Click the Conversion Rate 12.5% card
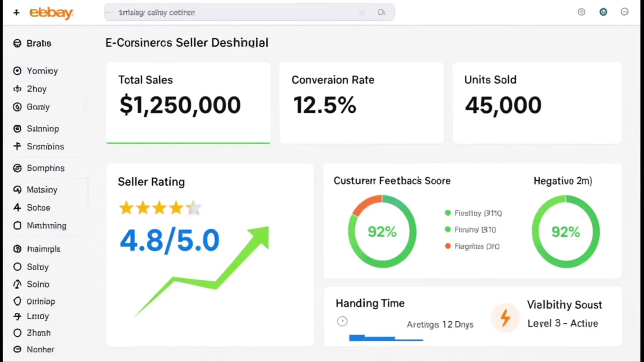Viewport: 644px width, 362px height. (361, 103)
